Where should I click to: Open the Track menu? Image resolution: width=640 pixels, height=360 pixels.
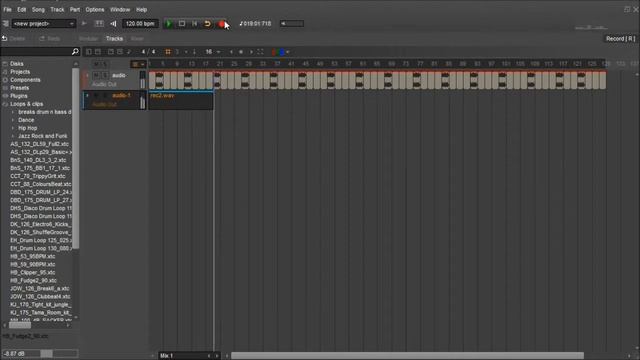(x=57, y=9)
